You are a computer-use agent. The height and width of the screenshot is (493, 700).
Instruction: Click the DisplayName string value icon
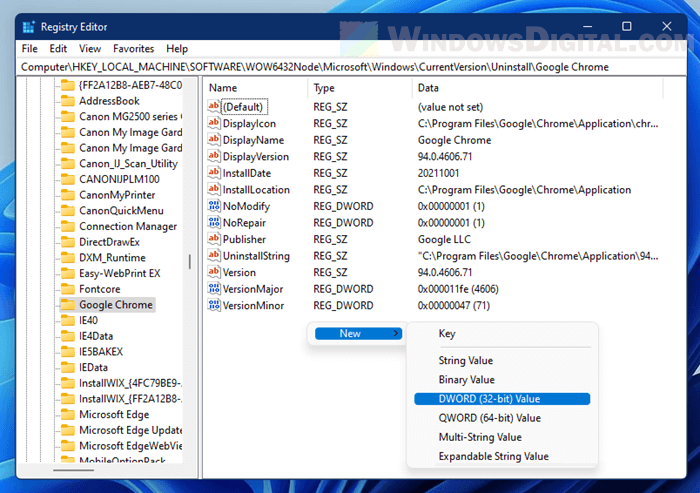[214, 139]
